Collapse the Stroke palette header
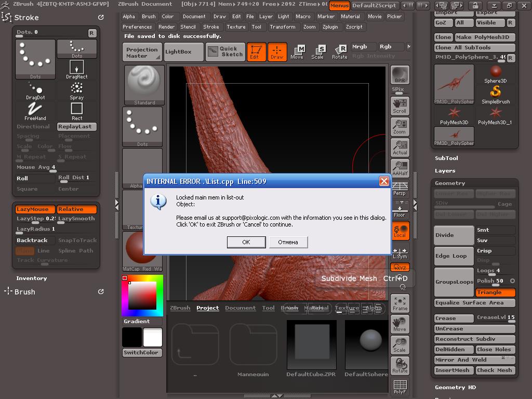 pyautogui.click(x=26, y=18)
